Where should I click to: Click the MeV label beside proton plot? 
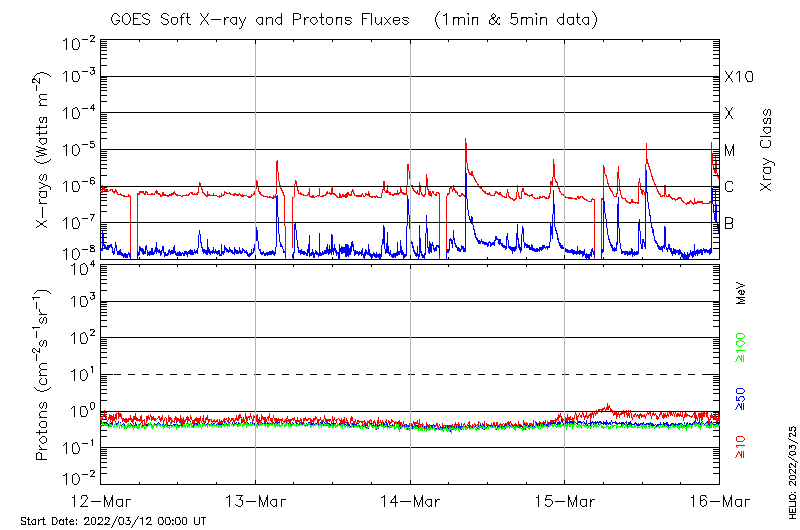(741, 293)
